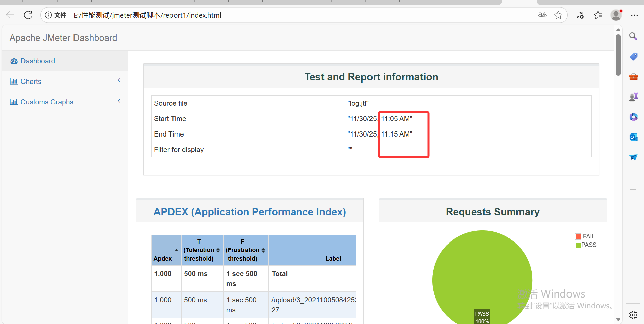Open the Outlook sidebar icon
The image size is (644, 324).
pos(633,137)
